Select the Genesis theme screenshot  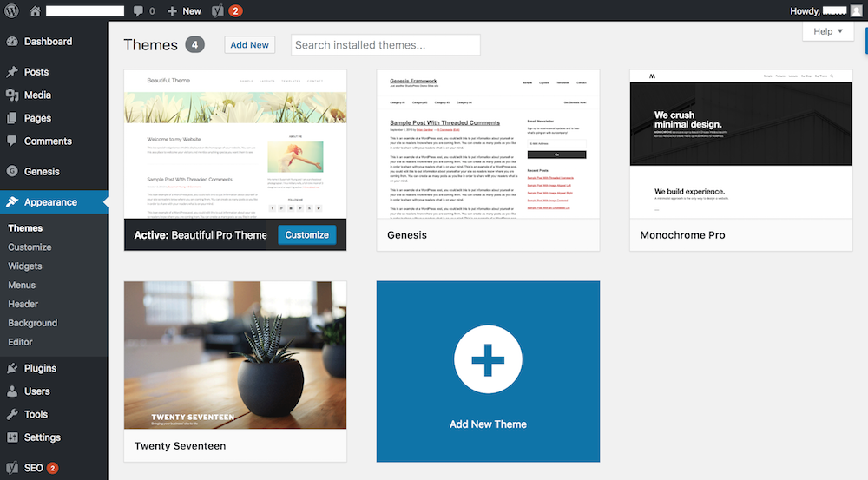pos(488,144)
